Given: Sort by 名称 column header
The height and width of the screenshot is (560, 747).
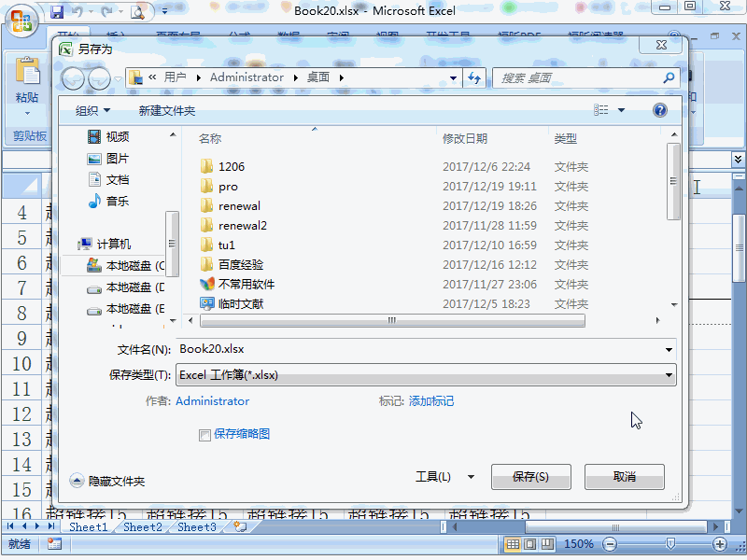Looking at the screenshot, I should click(x=210, y=138).
